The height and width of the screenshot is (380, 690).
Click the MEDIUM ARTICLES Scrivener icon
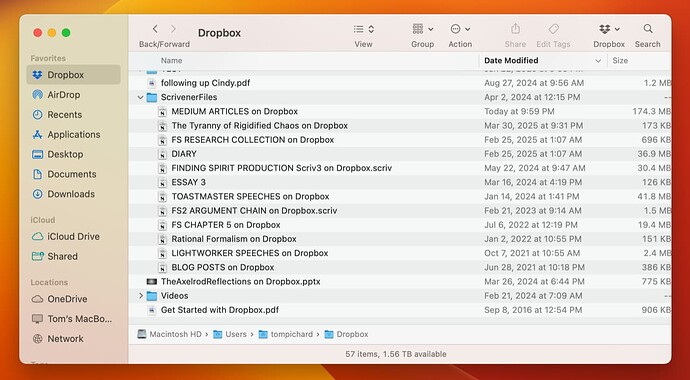(162, 111)
